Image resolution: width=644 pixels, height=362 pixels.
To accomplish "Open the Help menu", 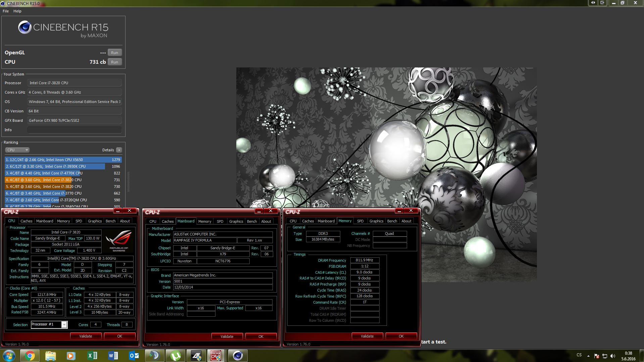I will click(x=17, y=11).
